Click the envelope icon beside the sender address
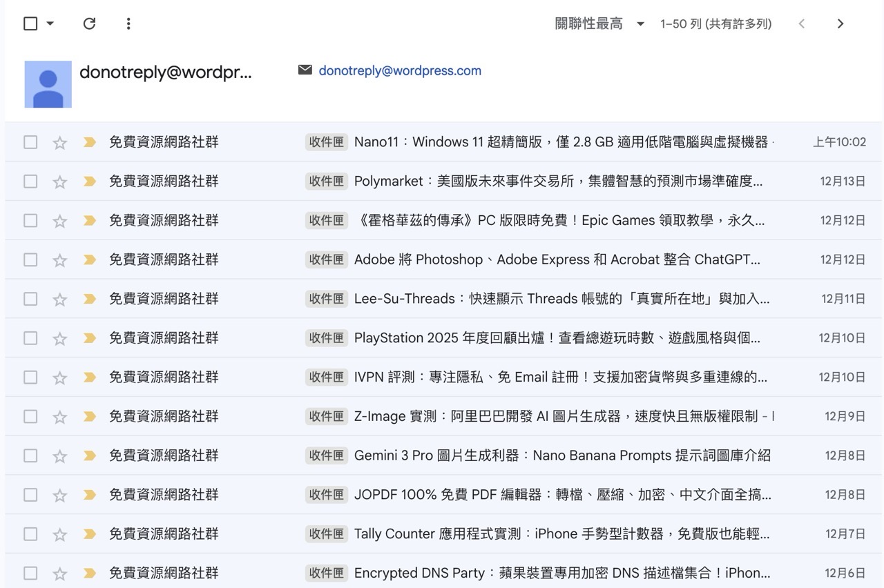Screen dimensions: 884x588 (305, 70)
